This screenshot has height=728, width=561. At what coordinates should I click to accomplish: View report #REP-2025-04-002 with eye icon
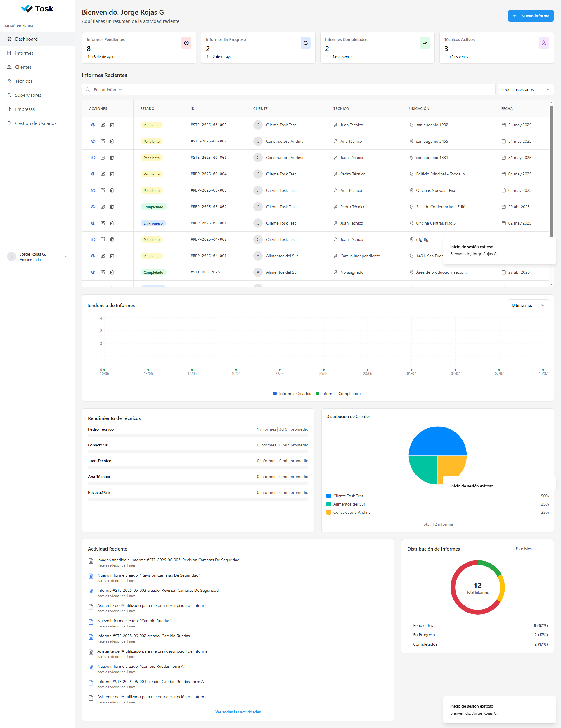pos(93,239)
